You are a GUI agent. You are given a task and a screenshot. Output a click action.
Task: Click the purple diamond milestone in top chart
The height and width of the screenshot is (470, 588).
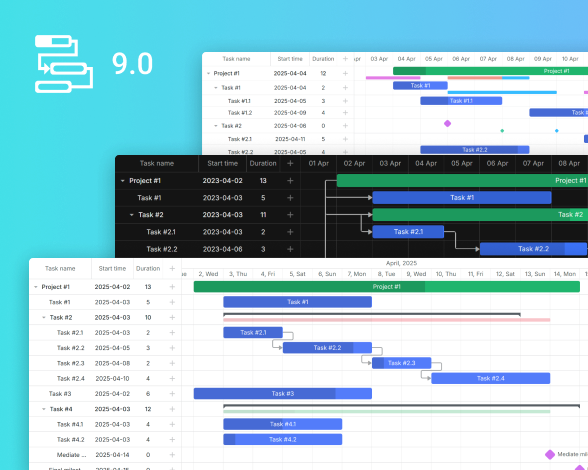tap(447, 123)
